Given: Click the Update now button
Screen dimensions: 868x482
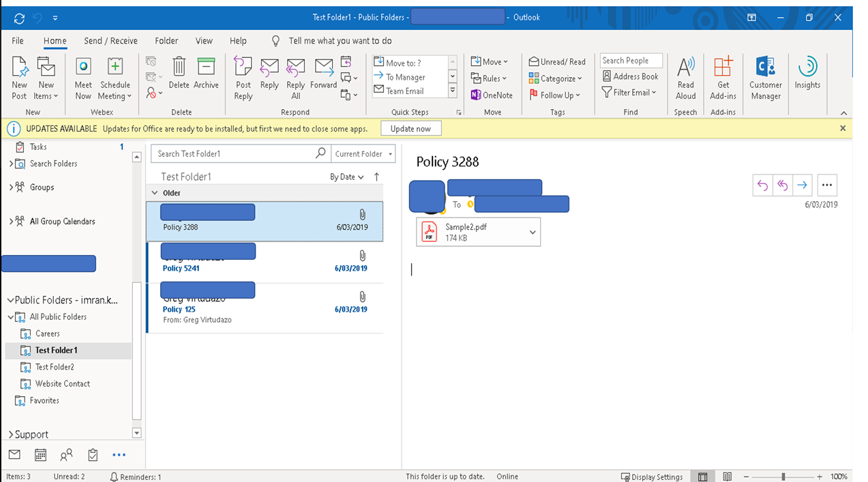Looking at the screenshot, I should (x=410, y=127).
